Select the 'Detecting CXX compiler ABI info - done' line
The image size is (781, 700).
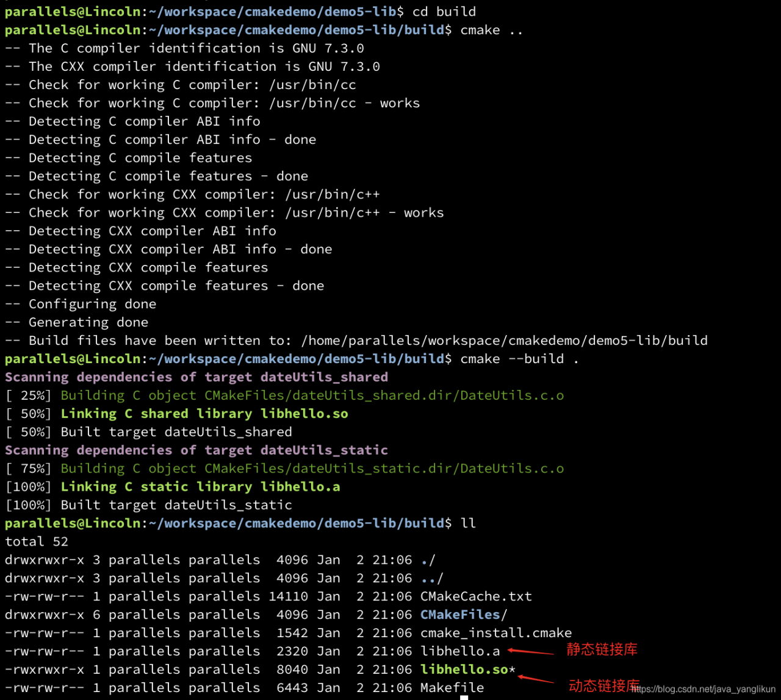coord(168,250)
